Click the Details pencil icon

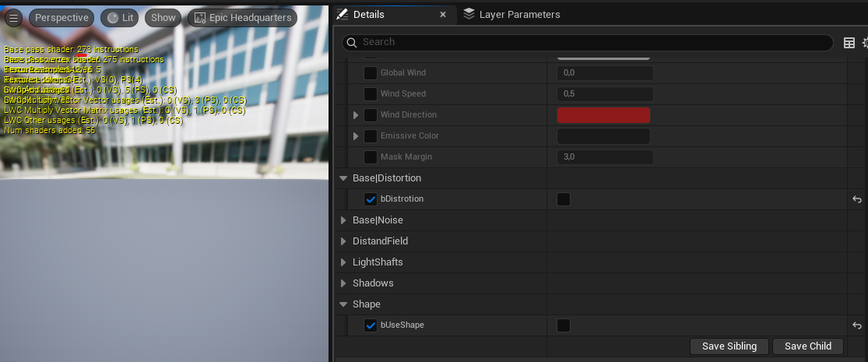tap(343, 14)
